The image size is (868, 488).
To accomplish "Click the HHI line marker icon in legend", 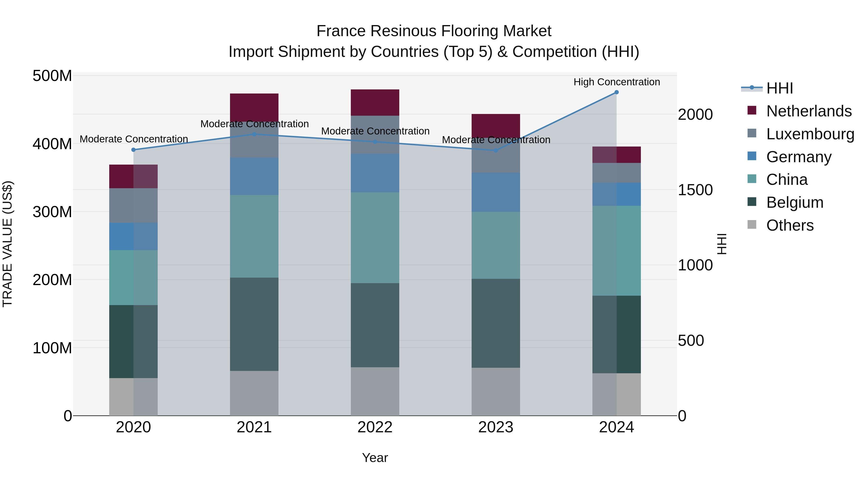I will pyautogui.click(x=752, y=87).
